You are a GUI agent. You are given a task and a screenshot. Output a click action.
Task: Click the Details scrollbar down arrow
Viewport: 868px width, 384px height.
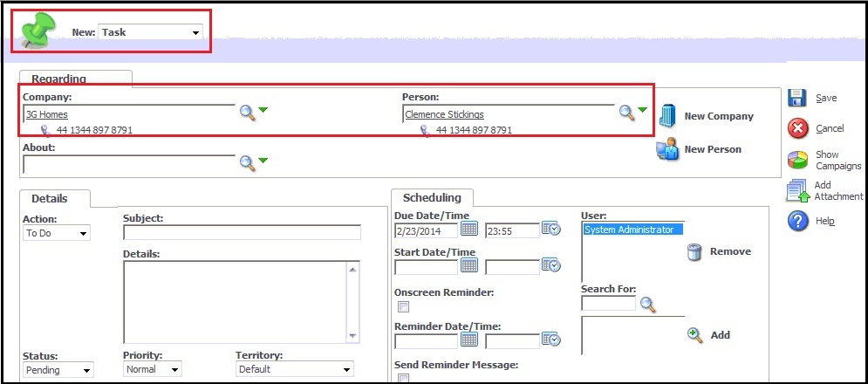coord(352,336)
